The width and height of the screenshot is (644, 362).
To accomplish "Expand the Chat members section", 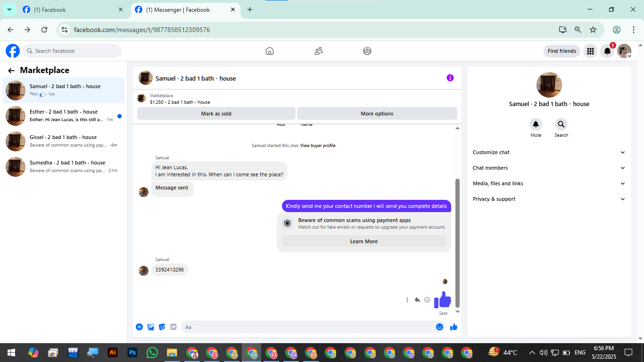I will point(549,168).
